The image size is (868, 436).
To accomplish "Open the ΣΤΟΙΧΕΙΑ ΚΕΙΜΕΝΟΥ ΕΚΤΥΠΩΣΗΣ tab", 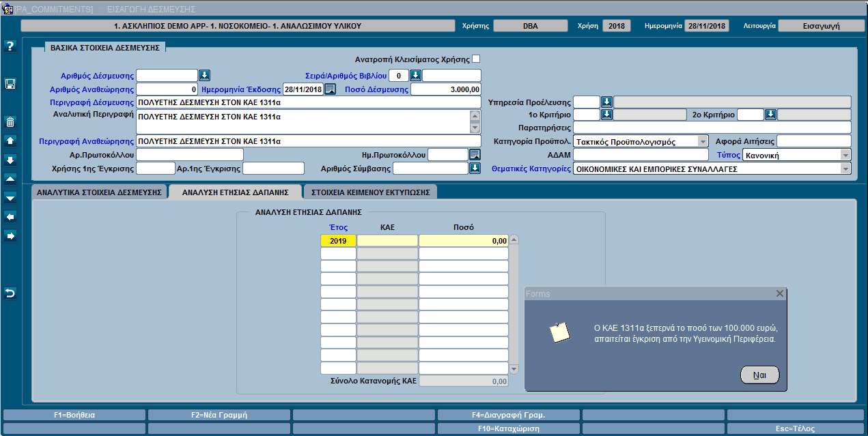I will (x=370, y=192).
